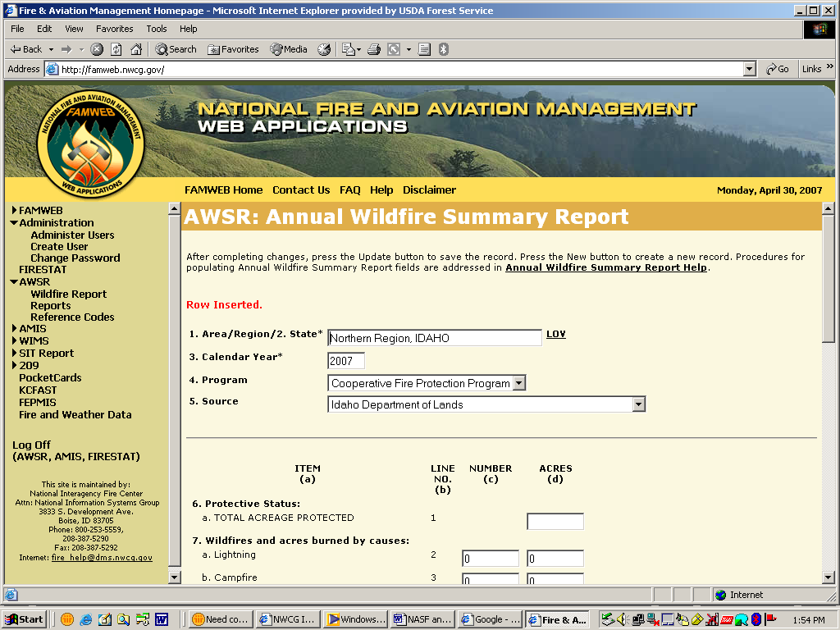Image resolution: width=840 pixels, height=630 pixels.
Task: Click the sidebar scrollbar down arrow
Action: [x=174, y=577]
